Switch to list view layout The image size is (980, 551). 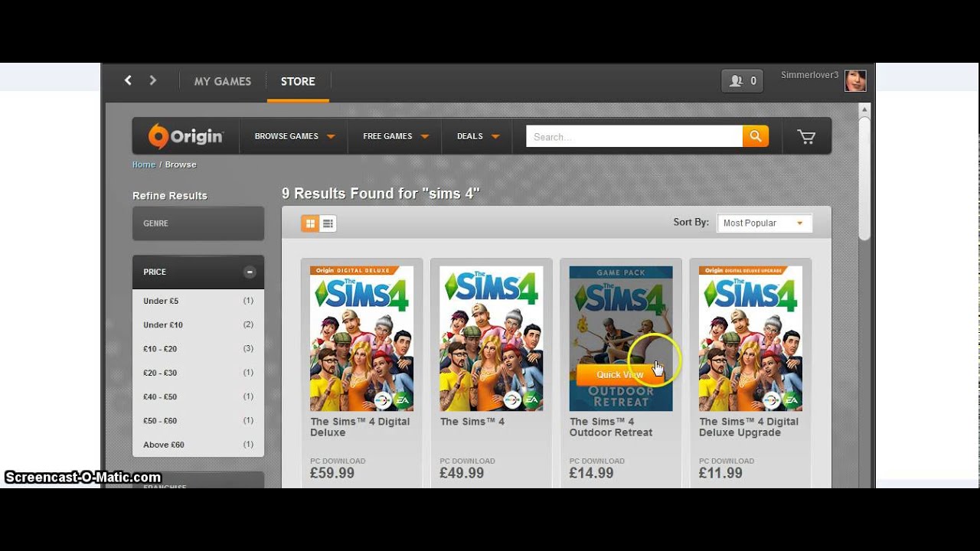[x=328, y=223]
